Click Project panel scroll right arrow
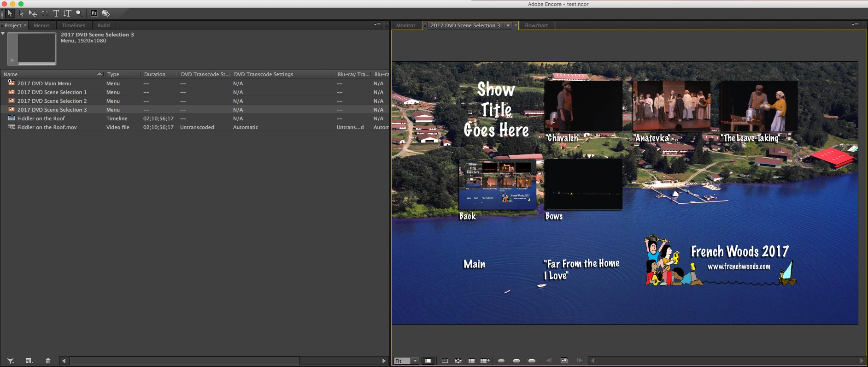Image resolution: width=868 pixels, height=367 pixels. [x=384, y=361]
